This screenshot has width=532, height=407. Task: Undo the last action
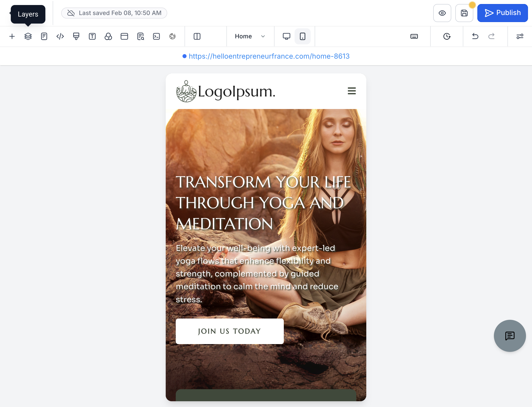(475, 36)
